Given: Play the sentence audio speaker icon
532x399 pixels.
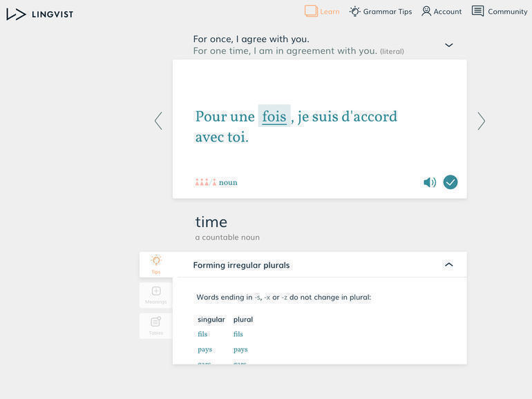Looking at the screenshot, I should (x=429, y=182).
